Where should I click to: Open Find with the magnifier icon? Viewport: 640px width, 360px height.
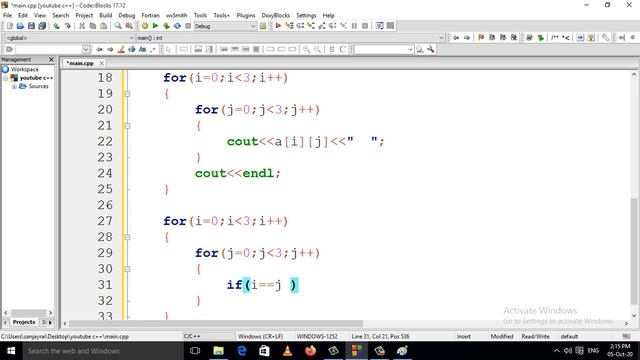click(118, 26)
